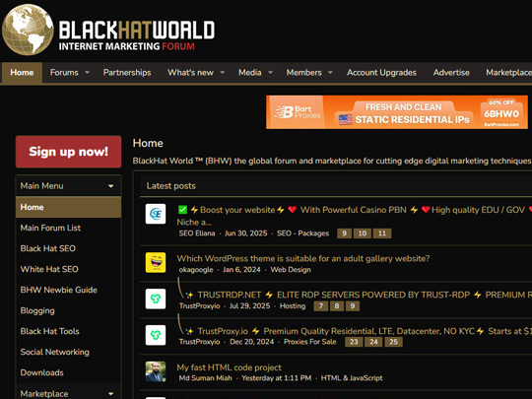The width and height of the screenshot is (532, 399).
Task: Open HTML & JavaScript forum link
Action: pos(352,378)
